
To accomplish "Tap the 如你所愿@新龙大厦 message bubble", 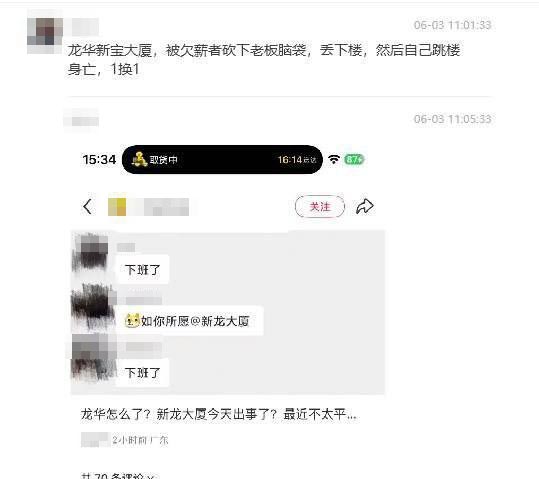I will coord(188,321).
